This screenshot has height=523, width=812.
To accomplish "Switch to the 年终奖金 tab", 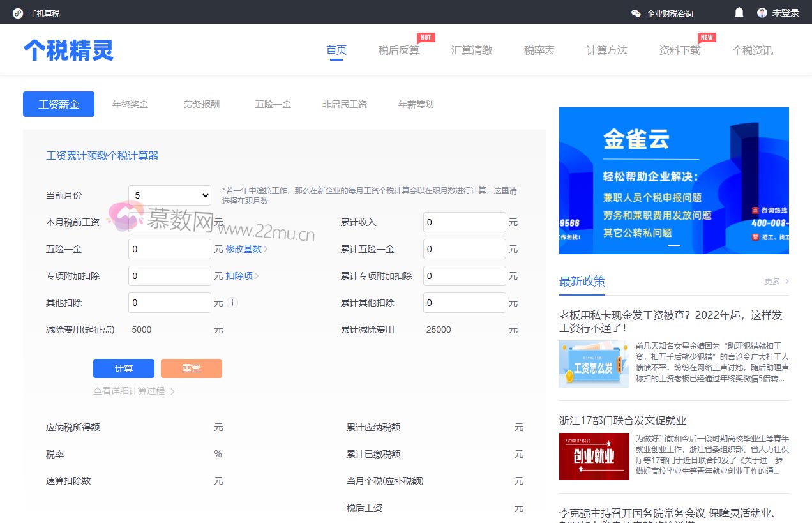I will [x=130, y=103].
